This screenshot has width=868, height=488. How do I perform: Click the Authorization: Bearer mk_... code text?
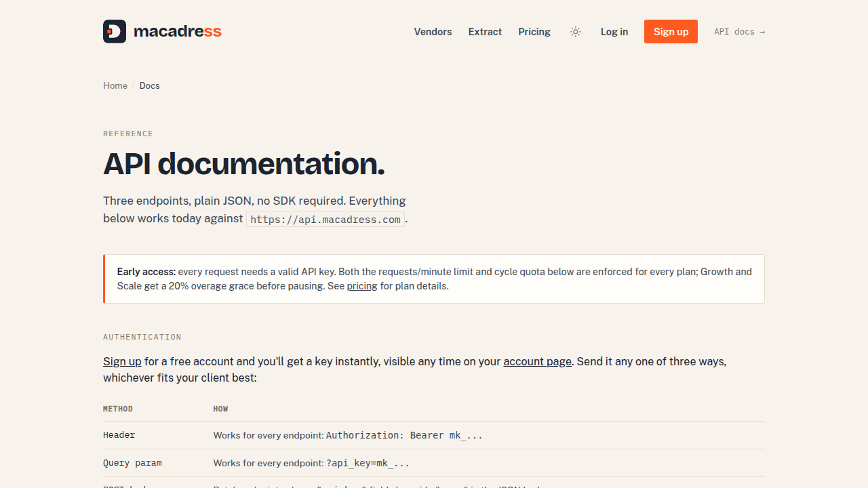pyautogui.click(x=404, y=435)
